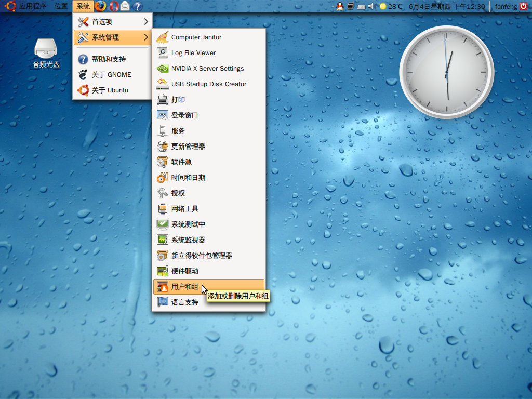Viewport: 532px width, 399px height.
Task: Click the 系统监视器 label
Action: (188, 240)
